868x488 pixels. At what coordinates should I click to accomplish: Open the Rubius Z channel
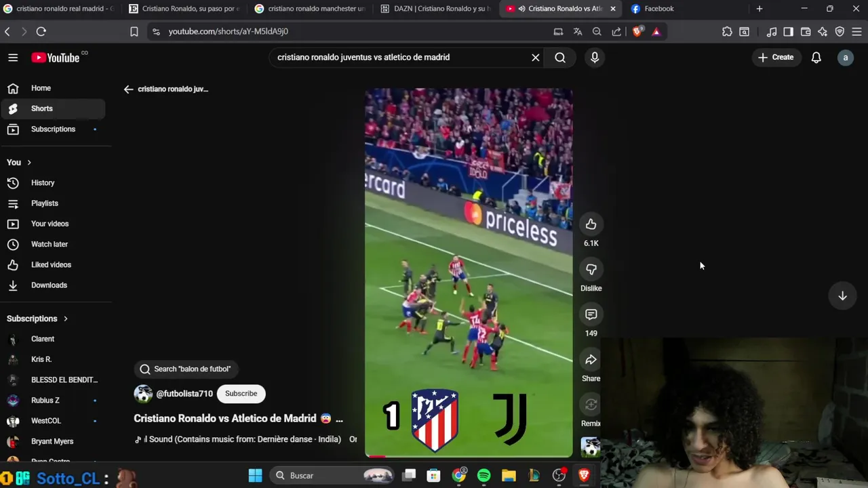[x=53, y=400]
